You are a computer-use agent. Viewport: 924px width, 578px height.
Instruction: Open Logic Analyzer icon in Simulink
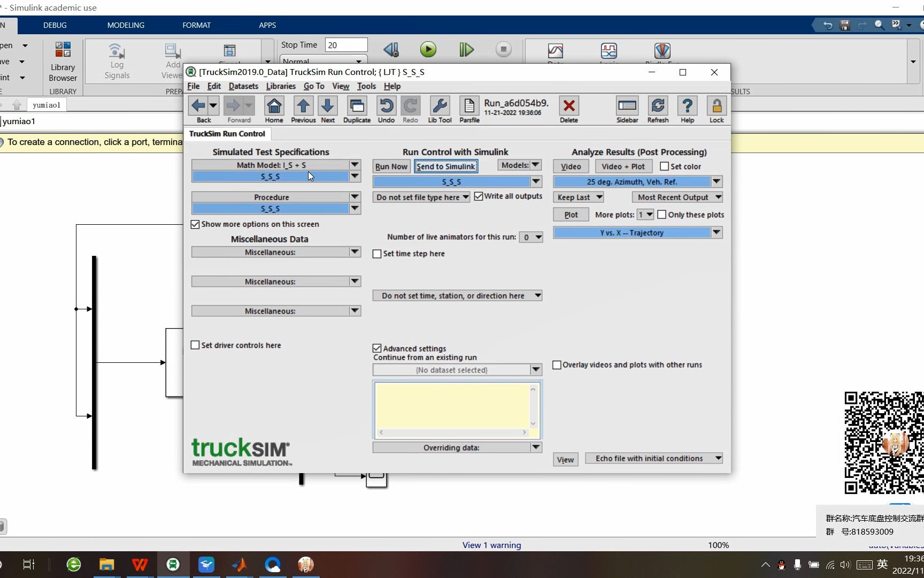pyautogui.click(x=609, y=51)
